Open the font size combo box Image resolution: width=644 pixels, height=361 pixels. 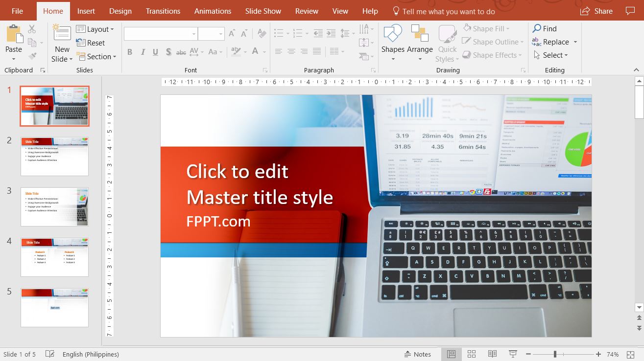point(211,34)
